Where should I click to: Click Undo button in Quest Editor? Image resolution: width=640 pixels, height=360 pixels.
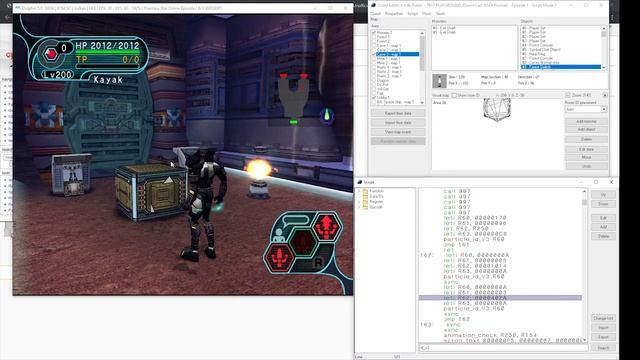click(587, 166)
